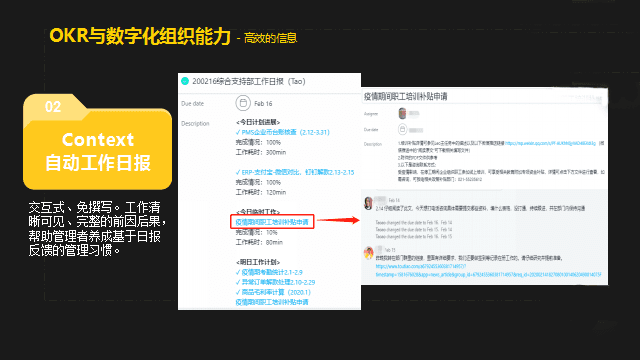
Task: Click the 'changed the due date to Feb 15' log entry
Action: coord(413,230)
